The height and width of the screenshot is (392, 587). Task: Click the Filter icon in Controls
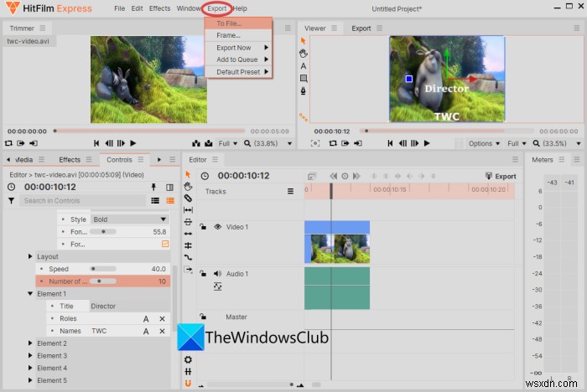coord(11,201)
